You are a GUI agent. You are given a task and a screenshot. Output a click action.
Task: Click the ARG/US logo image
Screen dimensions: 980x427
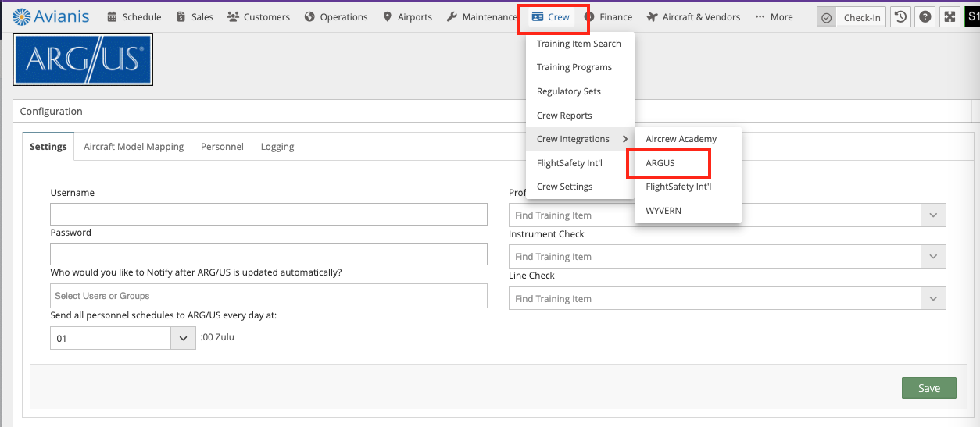[x=83, y=59]
